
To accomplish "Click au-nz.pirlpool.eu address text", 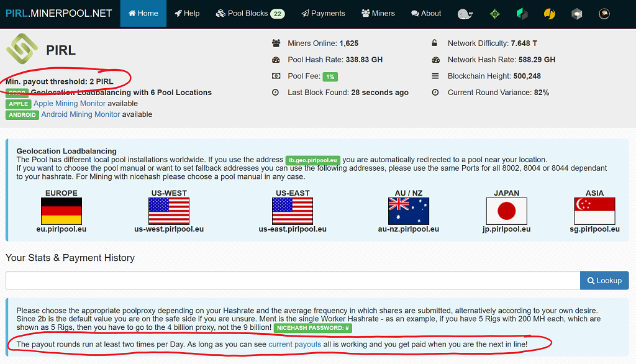I will pyautogui.click(x=409, y=229).
